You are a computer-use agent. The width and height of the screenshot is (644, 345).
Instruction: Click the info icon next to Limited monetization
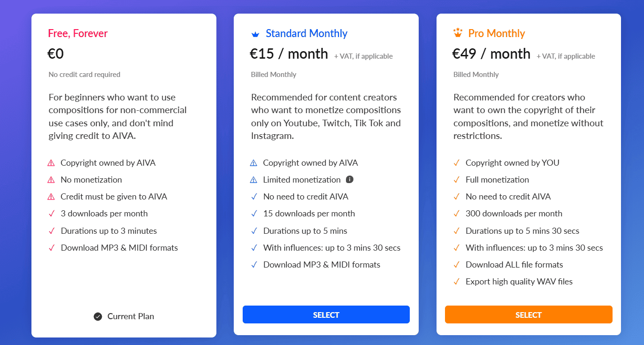[x=349, y=179]
